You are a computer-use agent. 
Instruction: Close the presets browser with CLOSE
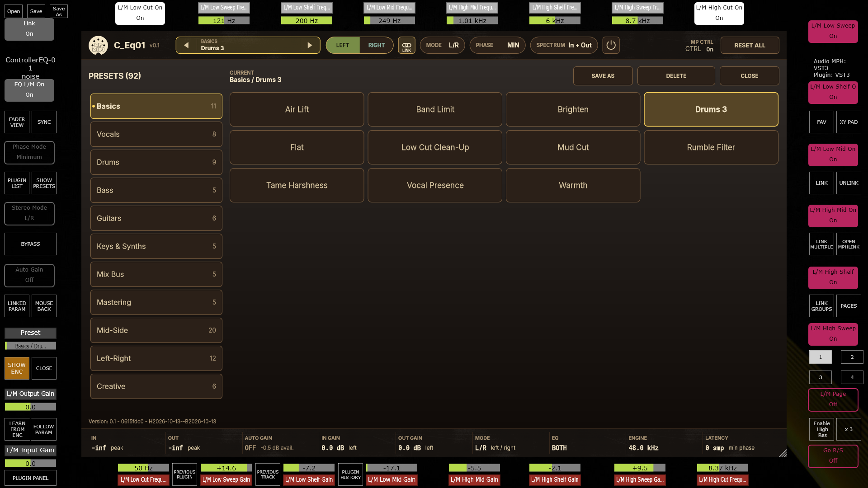[749, 76]
